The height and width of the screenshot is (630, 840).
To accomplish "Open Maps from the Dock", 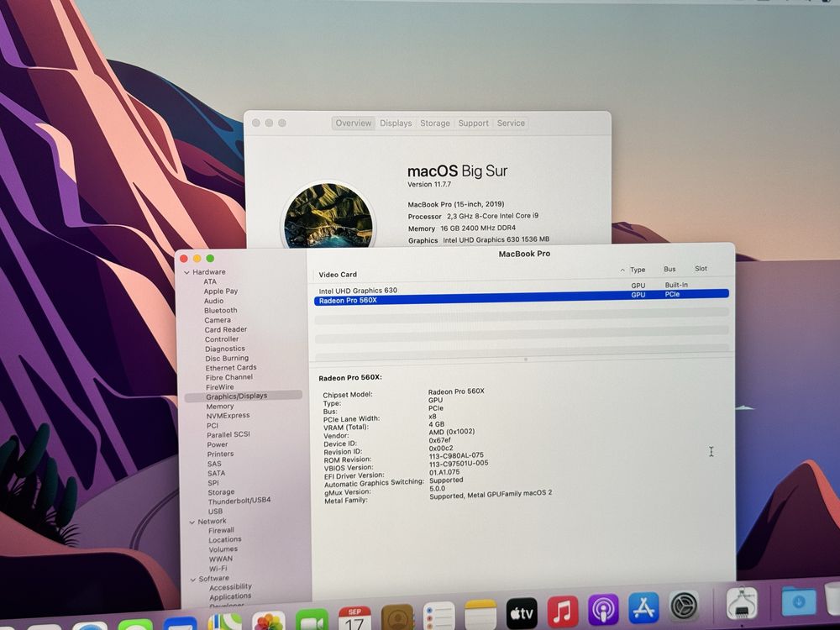I will tap(225, 622).
